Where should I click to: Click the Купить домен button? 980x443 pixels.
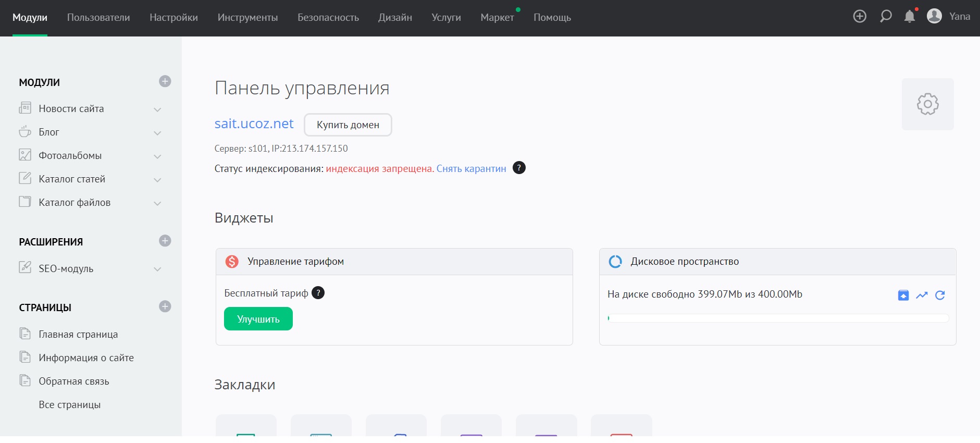click(x=348, y=125)
